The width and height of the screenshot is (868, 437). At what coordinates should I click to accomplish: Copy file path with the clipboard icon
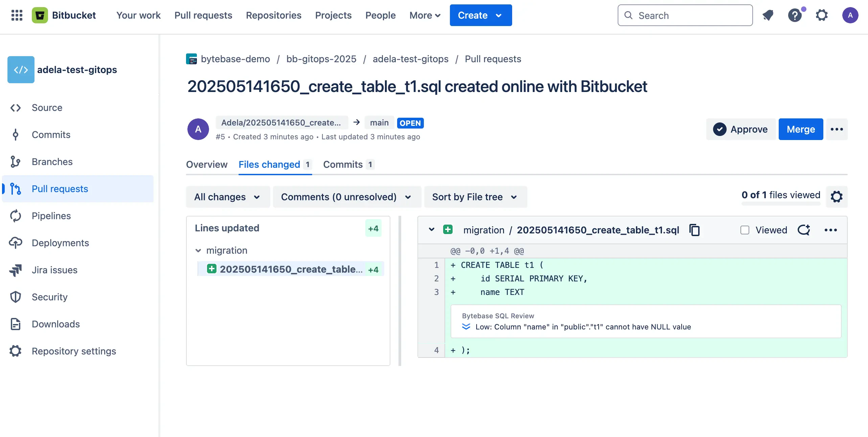[x=694, y=230]
